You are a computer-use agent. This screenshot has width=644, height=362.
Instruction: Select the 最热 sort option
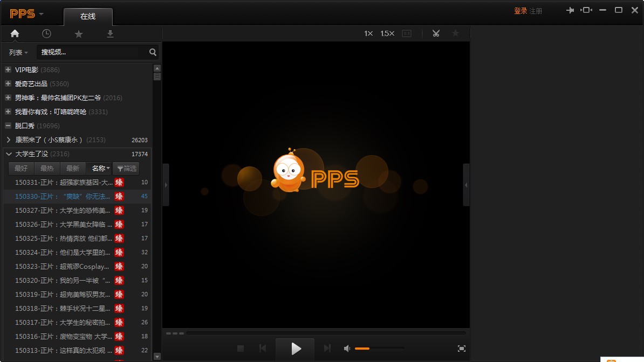pos(47,168)
